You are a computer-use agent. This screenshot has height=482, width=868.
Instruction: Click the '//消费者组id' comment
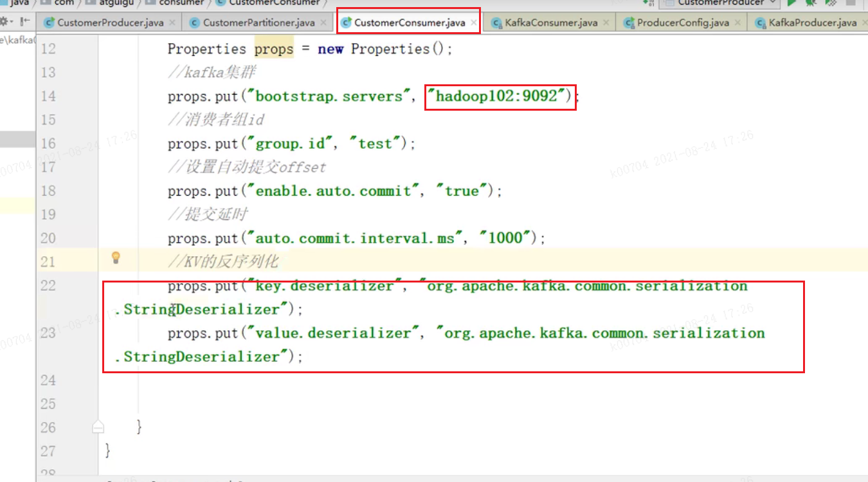[x=216, y=120]
